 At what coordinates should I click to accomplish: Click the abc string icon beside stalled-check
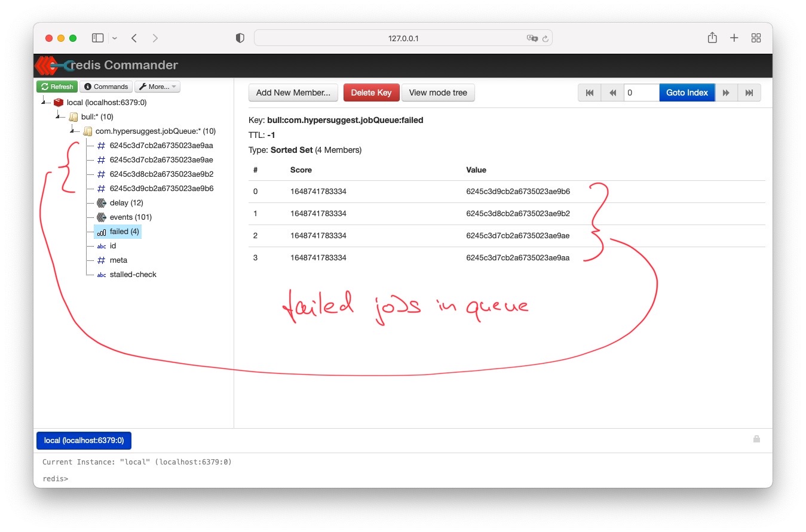pos(101,274)
